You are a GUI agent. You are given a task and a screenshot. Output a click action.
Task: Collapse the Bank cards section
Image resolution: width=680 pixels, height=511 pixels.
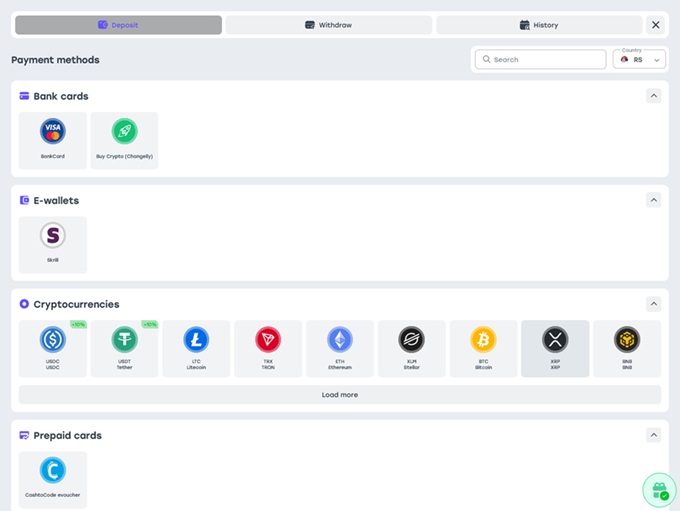click(653, 96)
